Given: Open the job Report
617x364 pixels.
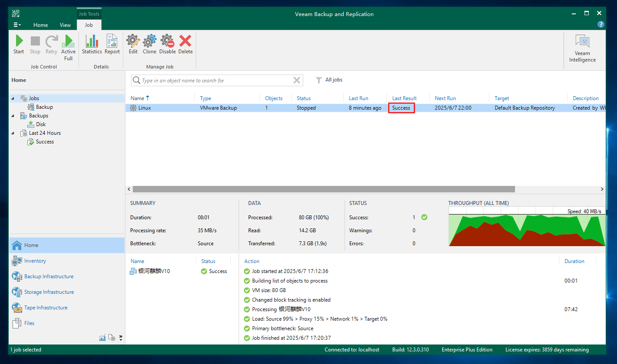Looking at the screenshot, I should 112,45.
